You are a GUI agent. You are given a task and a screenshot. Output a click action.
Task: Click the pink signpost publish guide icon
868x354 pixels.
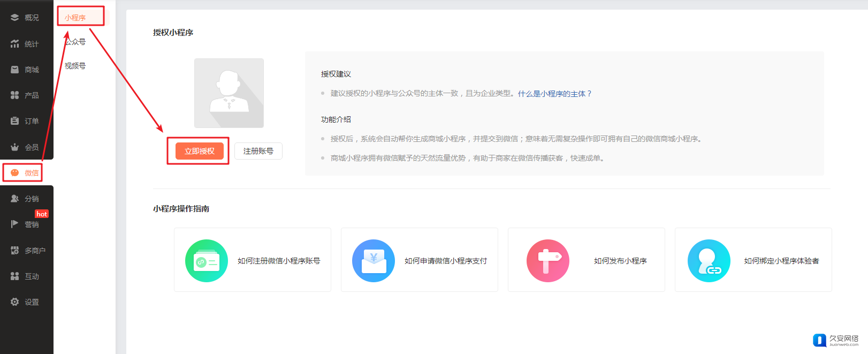pyautogui.click(x=548, y=261)
